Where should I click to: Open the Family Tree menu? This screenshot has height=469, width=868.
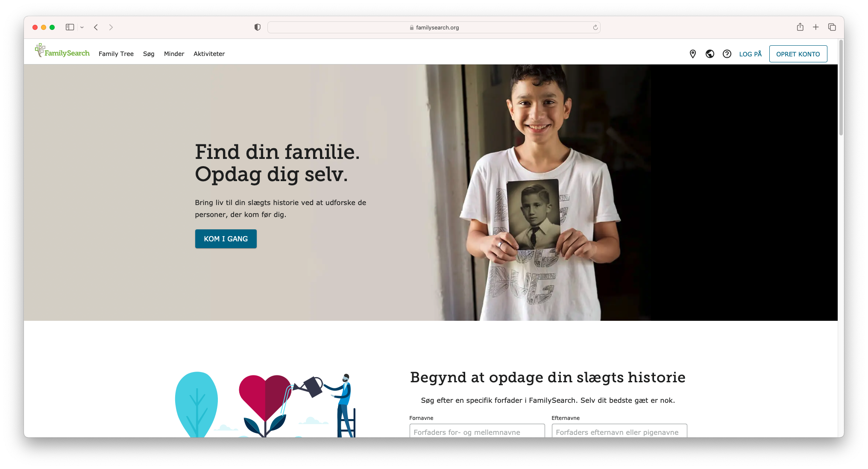click(x=116, y=54)
